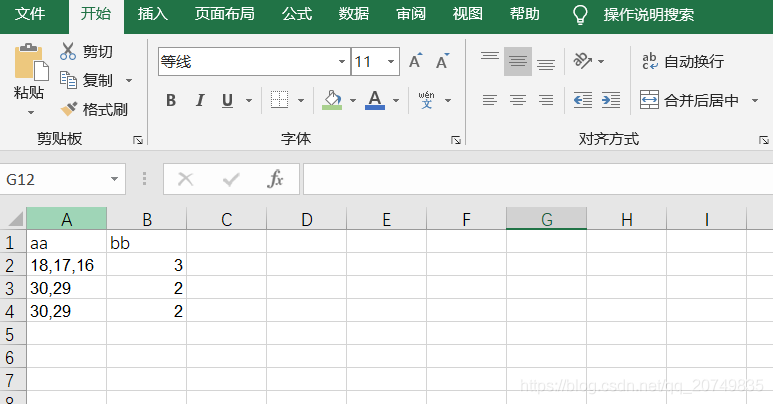Open font color dropdown arrow
Screen dimensions: 773x404
coord(395,100)
